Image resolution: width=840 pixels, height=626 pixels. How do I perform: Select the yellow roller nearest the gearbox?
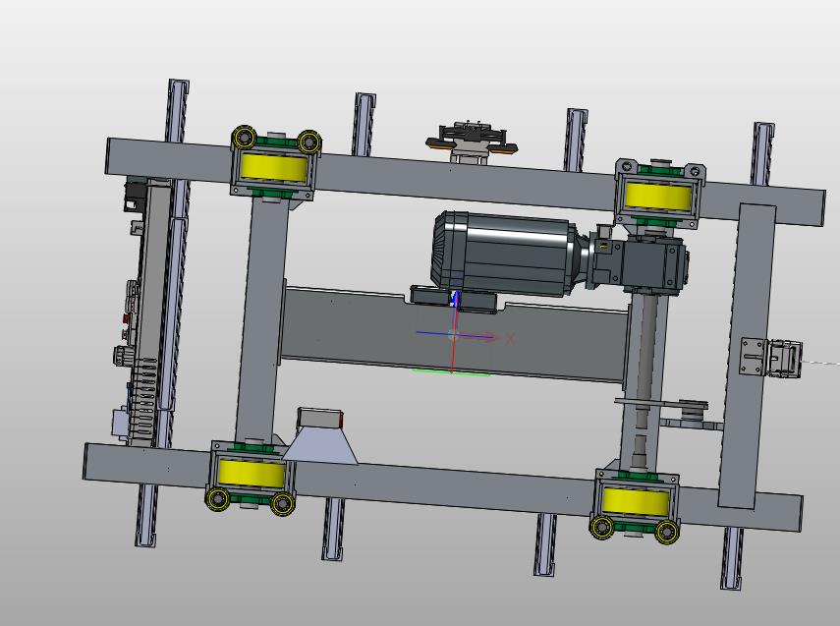(x=658, y=196)
